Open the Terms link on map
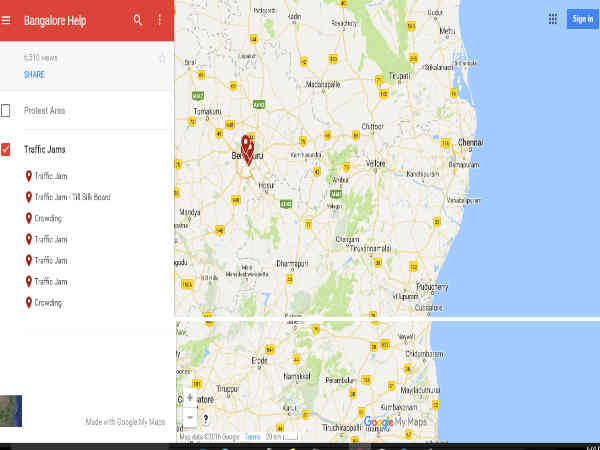 [x=253, y=437]
